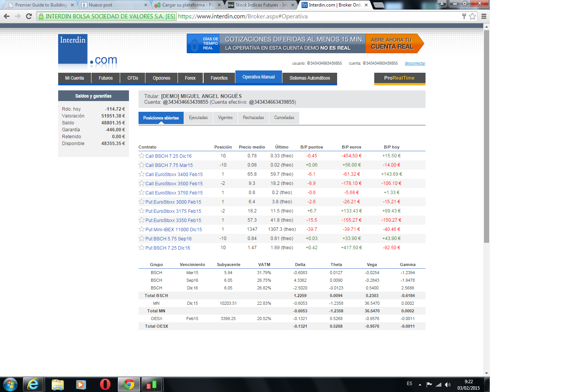Switch to the Stock Indices Futures tab
Viewport: 574px width, 392px height.
click(x=261, y=5)
